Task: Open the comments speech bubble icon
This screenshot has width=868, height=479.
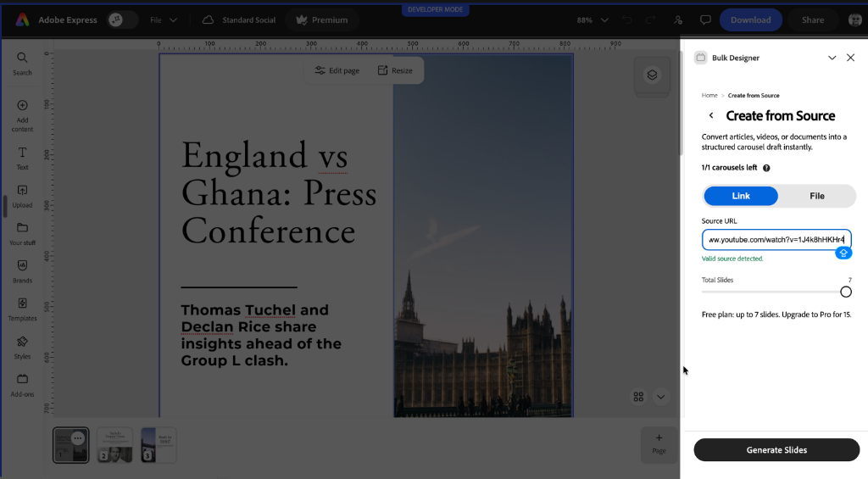Action: [x=705, y=20]
